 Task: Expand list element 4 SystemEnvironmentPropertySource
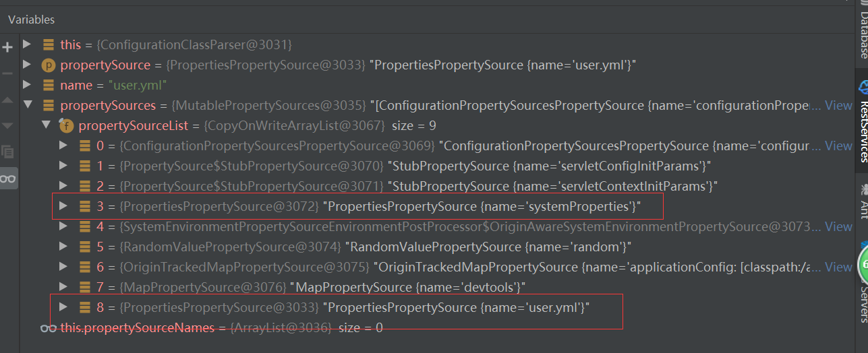[x=63, y=226]
